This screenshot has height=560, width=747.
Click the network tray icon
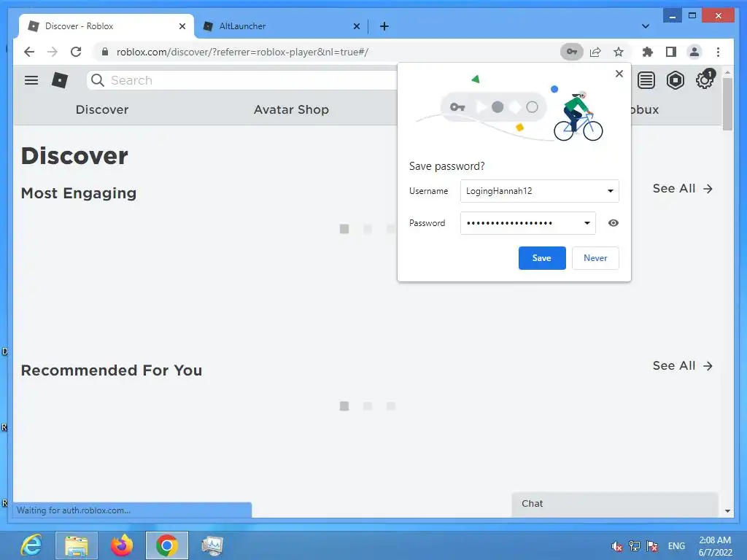point(635,546)
